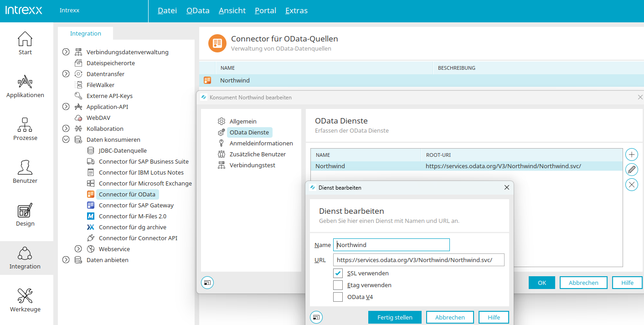Click the SAP Business Suite connector icon
Image resolution: width=644 pixels, height=325 pixels.
coord(90,161)
